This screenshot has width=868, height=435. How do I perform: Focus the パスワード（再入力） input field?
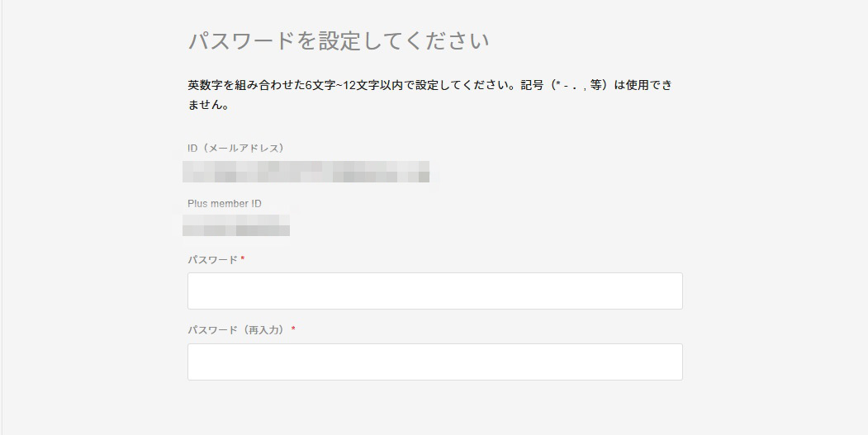point(434,362)
